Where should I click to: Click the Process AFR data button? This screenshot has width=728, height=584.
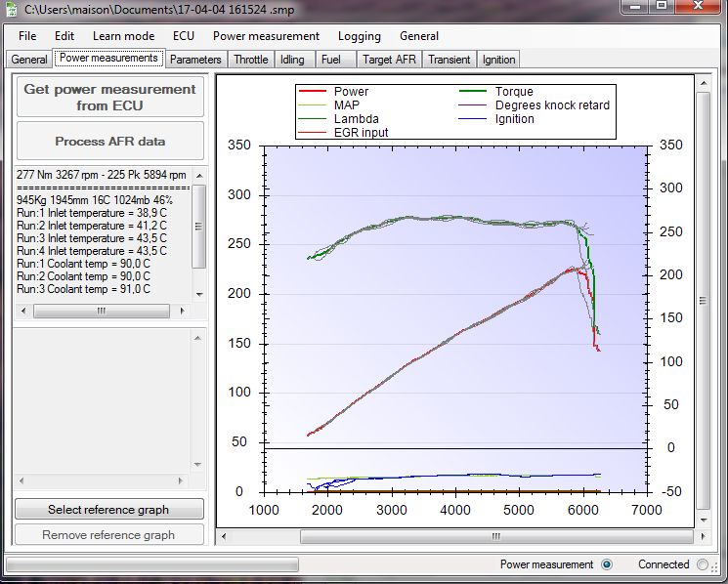[109, 142]
